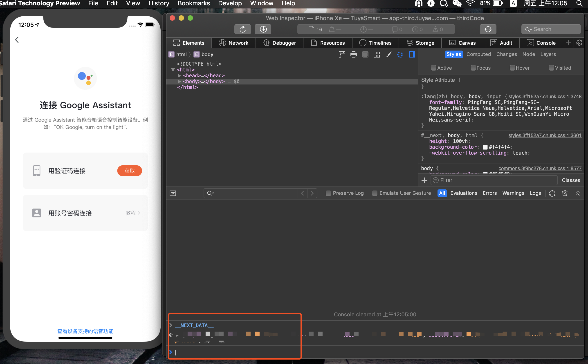Toggle the console scope bar icon
Screen dimensions: 588x364
pos(173,193)
